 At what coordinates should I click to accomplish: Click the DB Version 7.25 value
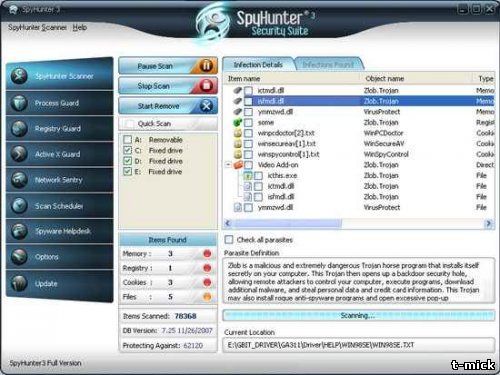(187, 330)
